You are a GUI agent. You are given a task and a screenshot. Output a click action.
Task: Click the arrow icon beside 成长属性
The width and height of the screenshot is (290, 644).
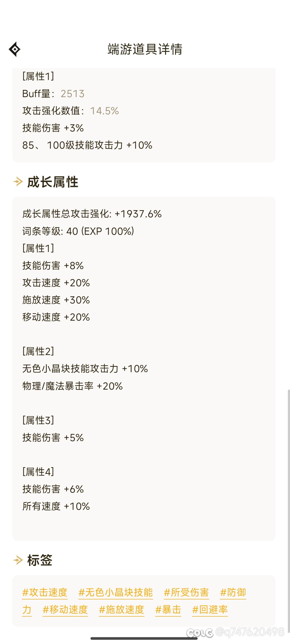point(18,182)
